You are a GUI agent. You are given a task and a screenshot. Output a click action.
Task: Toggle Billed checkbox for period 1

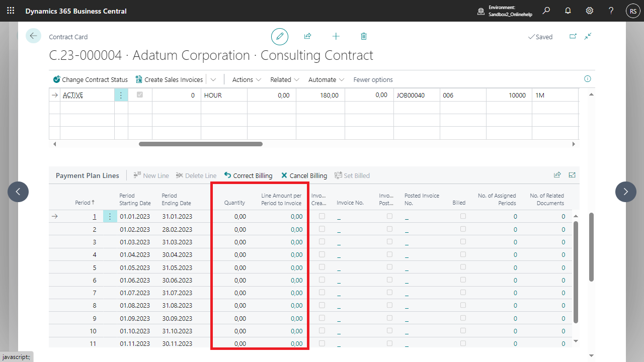pos(463,216)
